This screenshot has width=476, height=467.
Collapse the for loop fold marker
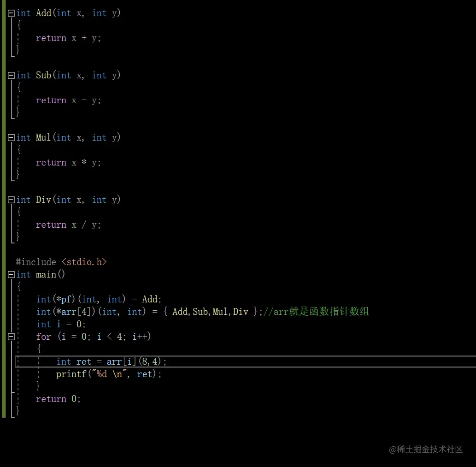[10, 337]
